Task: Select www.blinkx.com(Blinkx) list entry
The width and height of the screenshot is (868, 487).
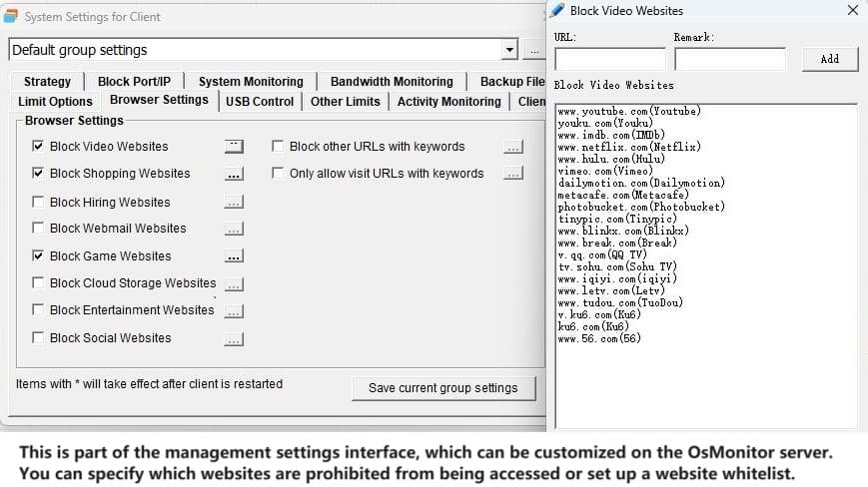Action: tap(623, 232)
